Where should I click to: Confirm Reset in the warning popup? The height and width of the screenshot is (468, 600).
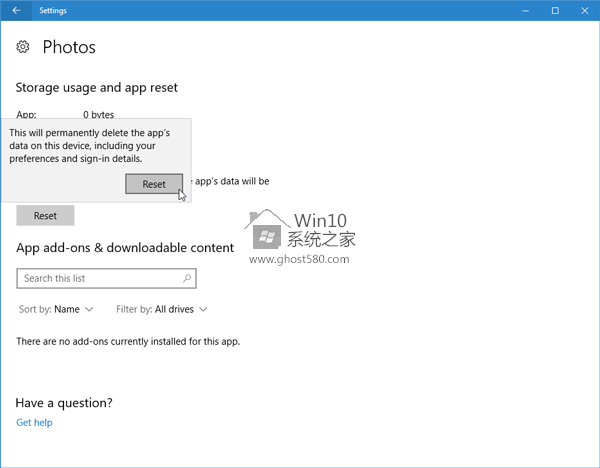pyautogui.click(x=154, y=184)
